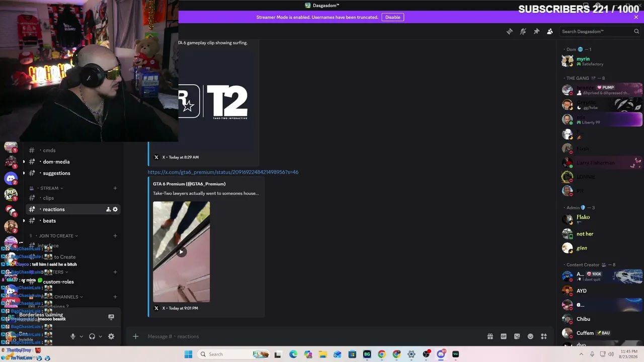Open Microsoft Store from taskbar

(352, 354)
